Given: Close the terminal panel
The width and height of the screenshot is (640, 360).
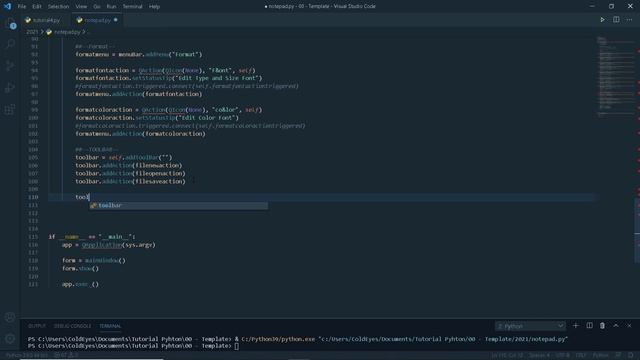Looking at the screenshot, I should point(629,326).
